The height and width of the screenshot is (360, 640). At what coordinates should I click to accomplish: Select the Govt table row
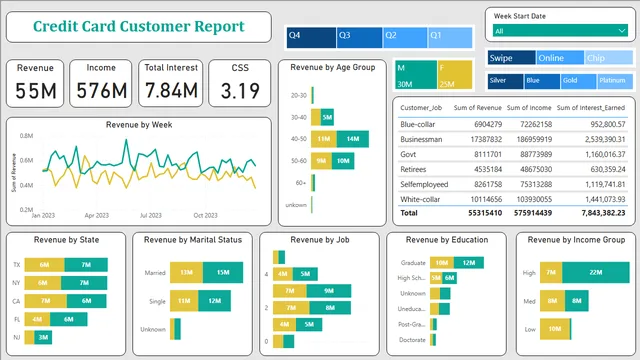click(x=513, y=154)
